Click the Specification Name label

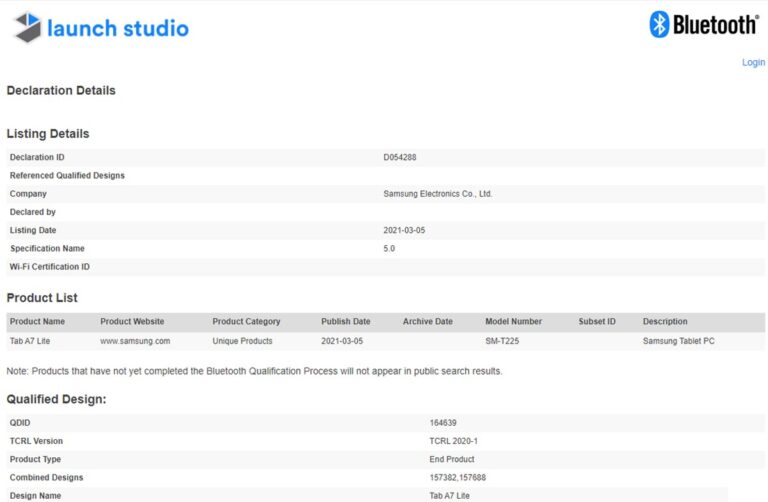(x=47, y=248)
